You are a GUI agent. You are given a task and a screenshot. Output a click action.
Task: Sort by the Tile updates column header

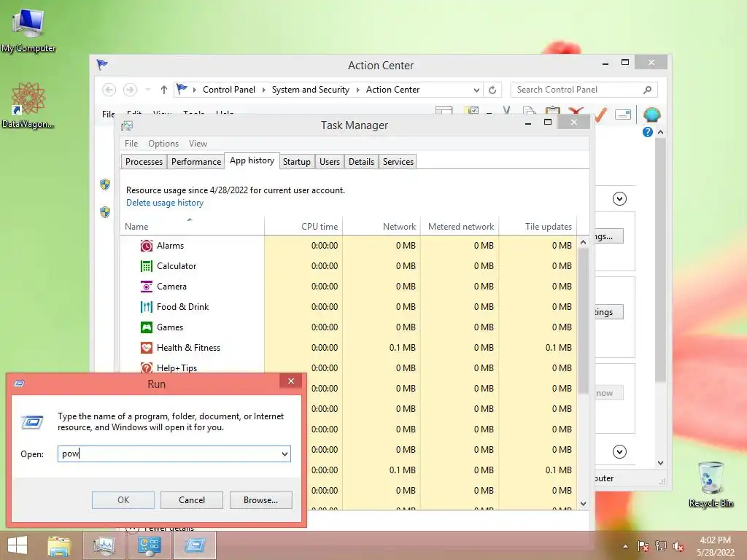538,227
